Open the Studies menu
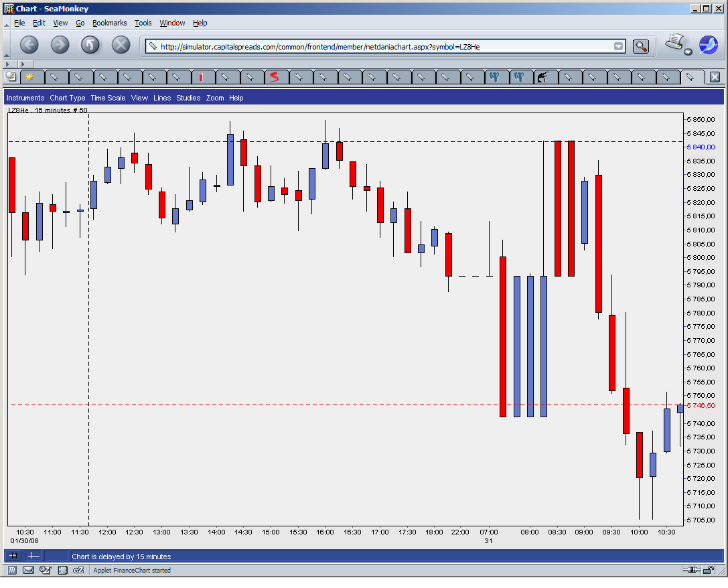Viewport: 728px width, 588px height. tap(188, 98)
